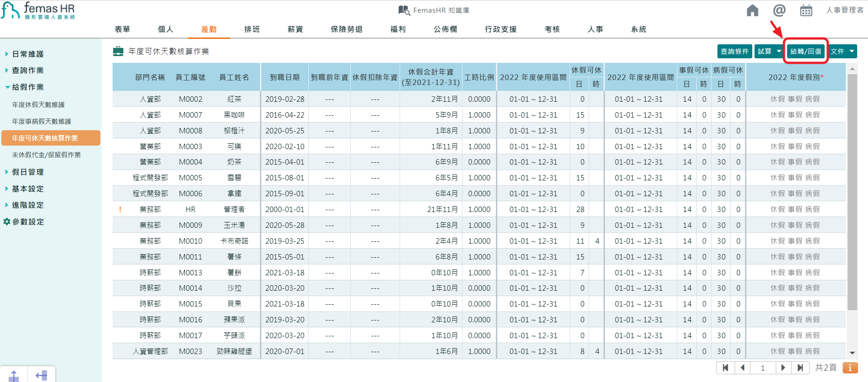Click the 文件 button

click(x=837, y=51)
